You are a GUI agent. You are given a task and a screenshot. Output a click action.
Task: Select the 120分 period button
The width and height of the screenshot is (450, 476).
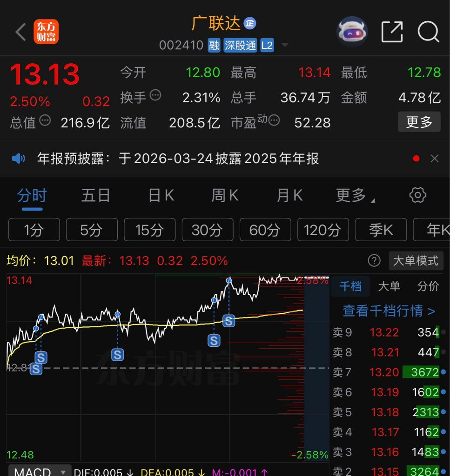pos(323,230)
